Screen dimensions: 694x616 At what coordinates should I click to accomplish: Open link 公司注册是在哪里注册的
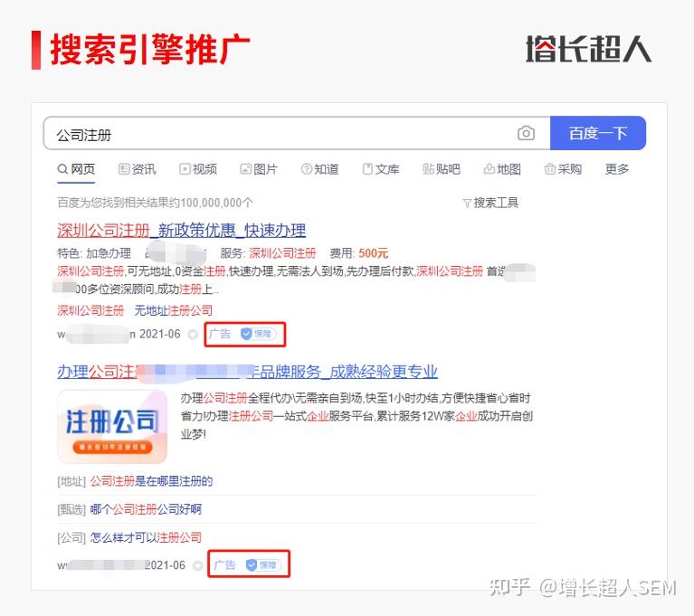click(x=151, y=481)
